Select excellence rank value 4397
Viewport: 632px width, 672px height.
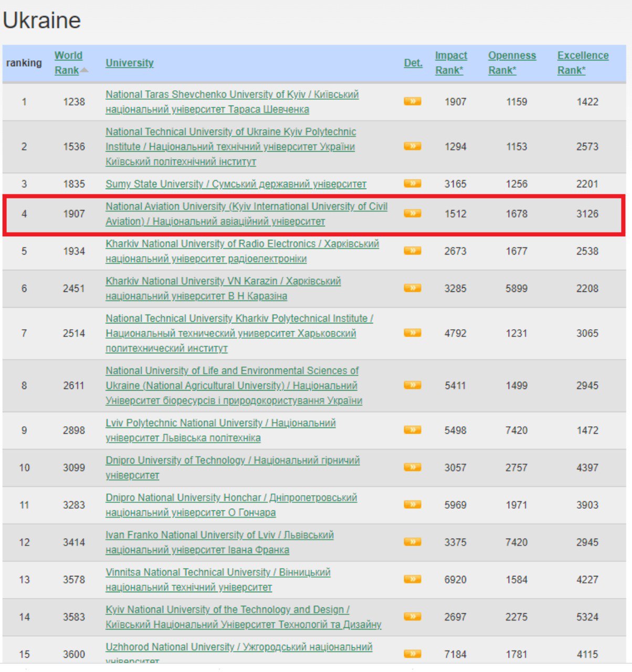587,467
